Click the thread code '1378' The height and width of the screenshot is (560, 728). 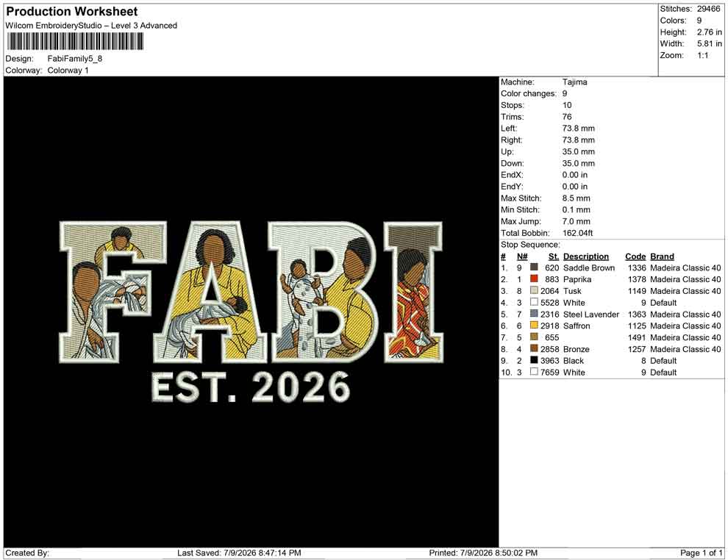tap(637, 279)
